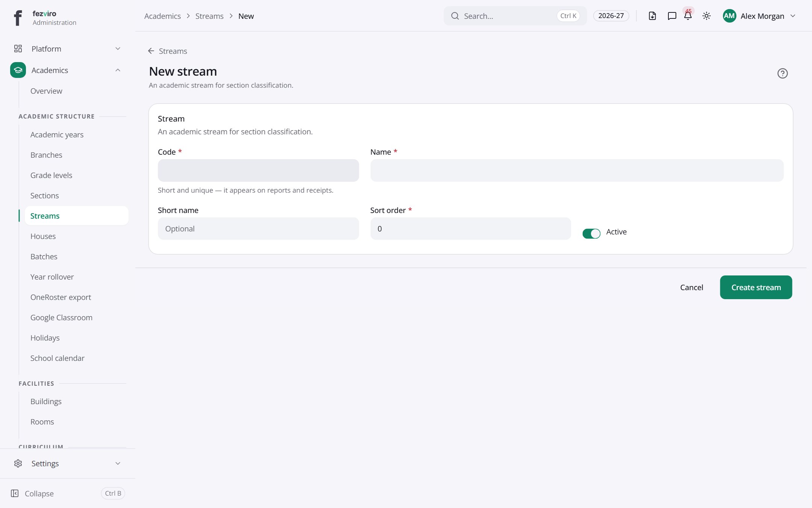Screen dimensions: 812x508
Task: Click the Settings gear icon
Action: click(18, 463)
